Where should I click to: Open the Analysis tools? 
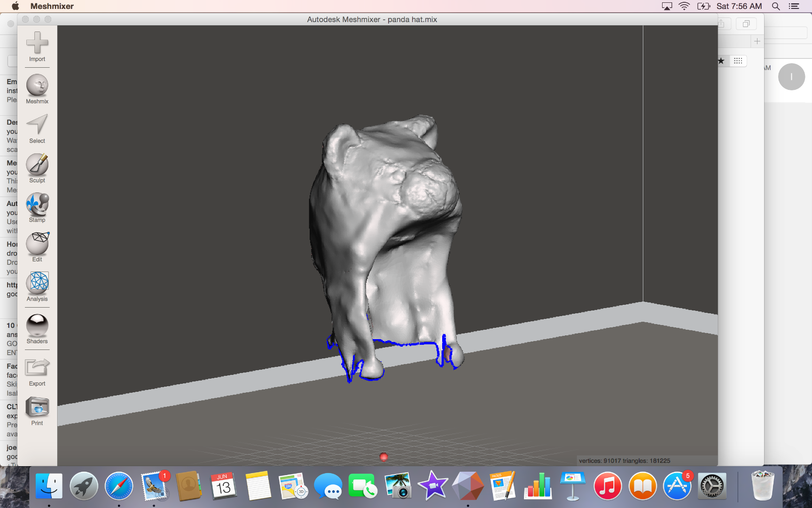pos(37,287)
